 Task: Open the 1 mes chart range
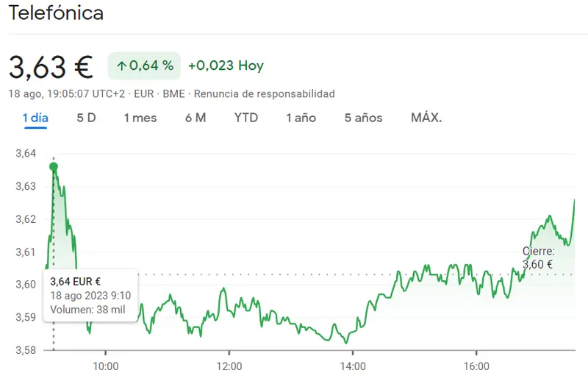(x=140, y=118)
